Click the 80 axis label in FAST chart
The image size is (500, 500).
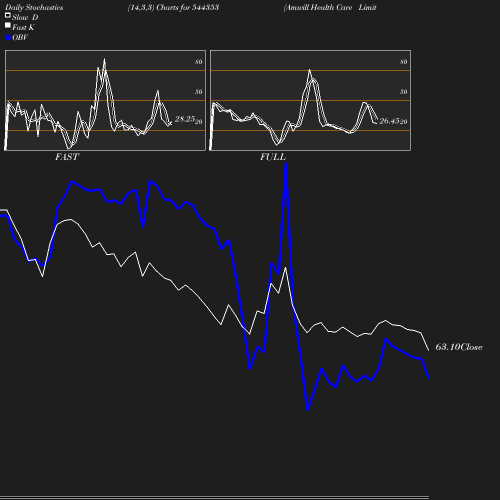point(199,62)
